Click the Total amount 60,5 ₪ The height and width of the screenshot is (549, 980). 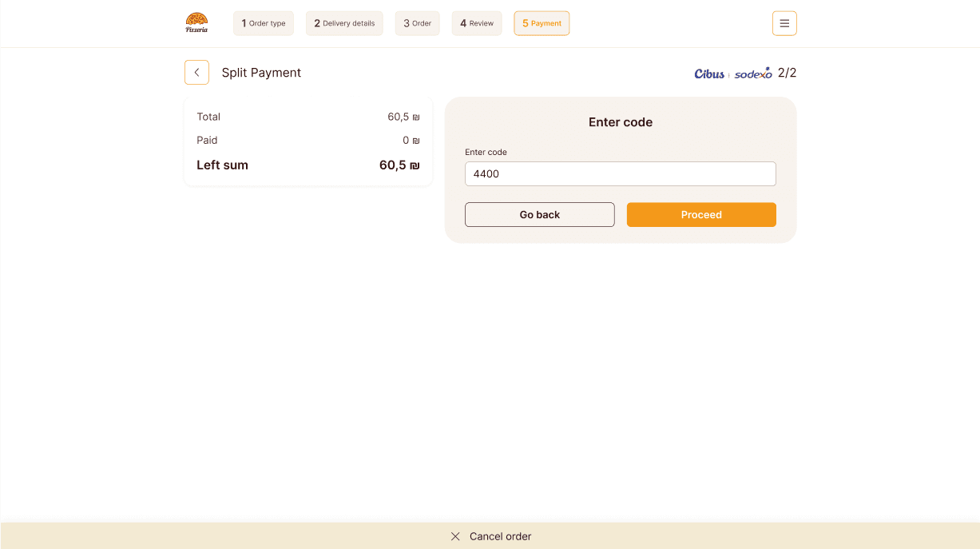[x=403, y=117]
